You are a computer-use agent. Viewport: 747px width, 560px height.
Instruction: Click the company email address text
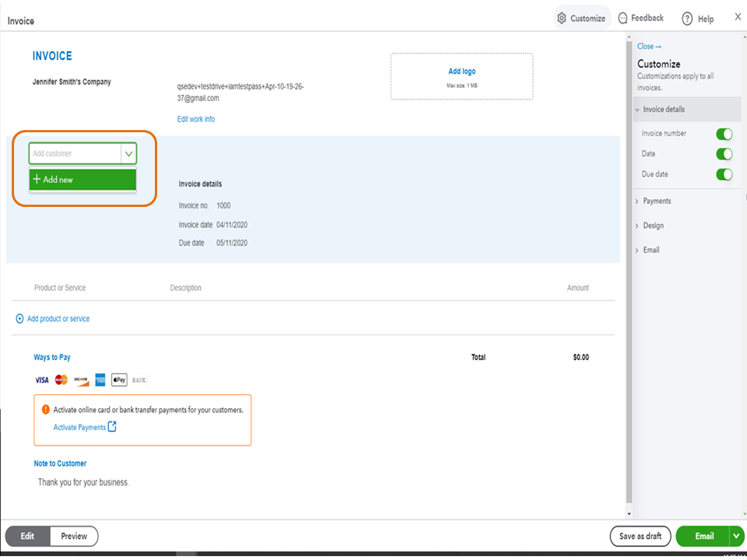tap(240, 93)
